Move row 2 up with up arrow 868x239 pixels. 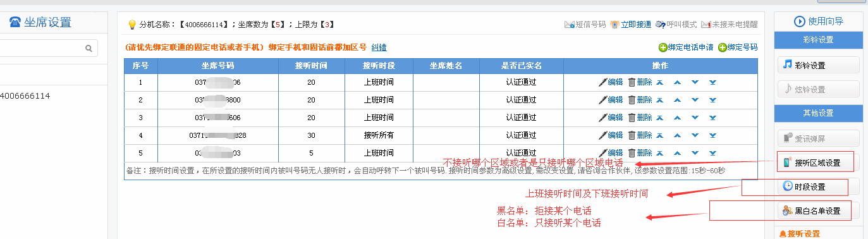677,100
